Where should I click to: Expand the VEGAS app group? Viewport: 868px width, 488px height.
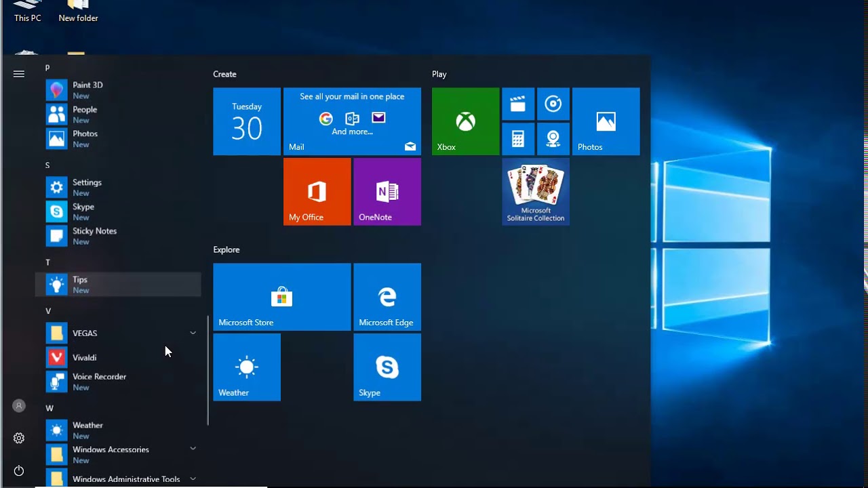coord(193,333)
